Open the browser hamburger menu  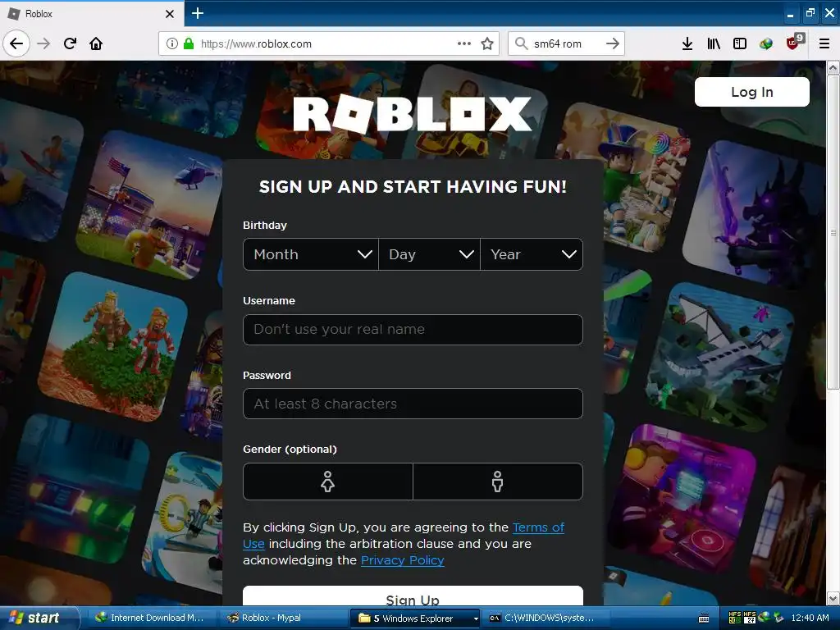824,44
